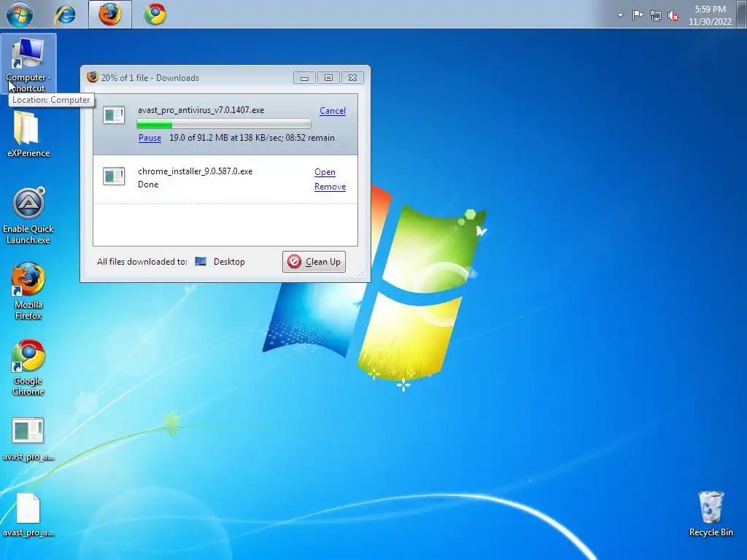Click the Downloads window title text
This screenshot has width=747, height=560.
[150, 77]
